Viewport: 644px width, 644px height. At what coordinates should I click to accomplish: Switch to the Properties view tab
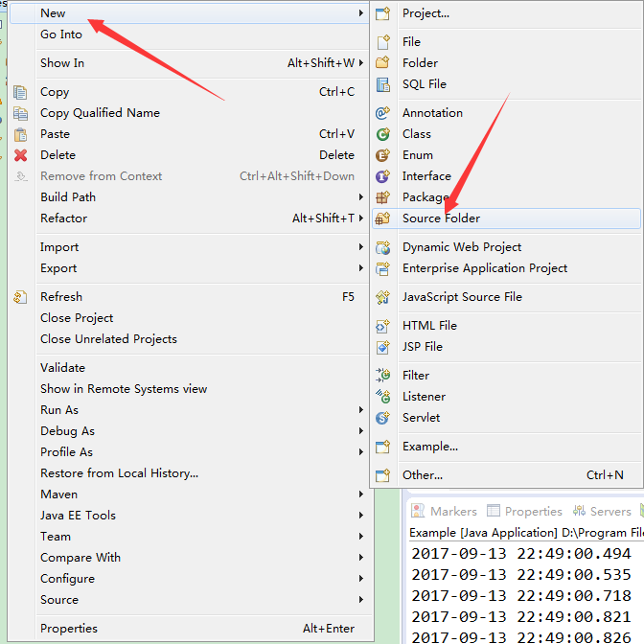pyautogui.click(x=524, y=512)
